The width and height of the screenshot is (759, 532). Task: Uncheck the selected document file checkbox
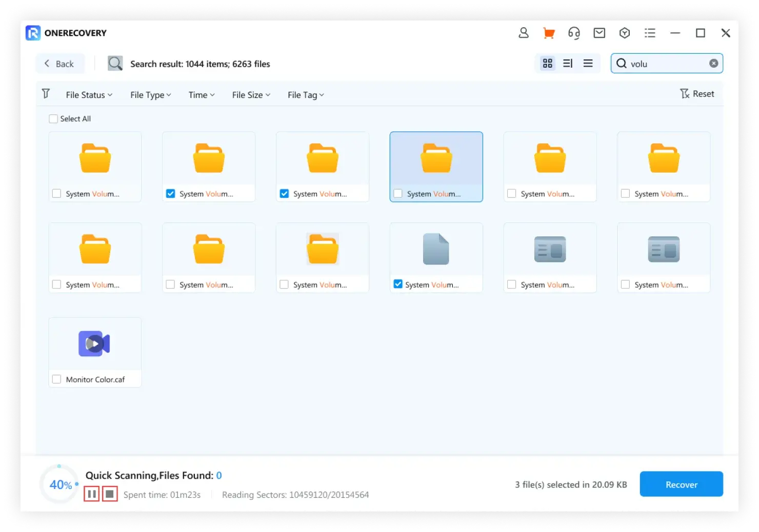[398, 284]
